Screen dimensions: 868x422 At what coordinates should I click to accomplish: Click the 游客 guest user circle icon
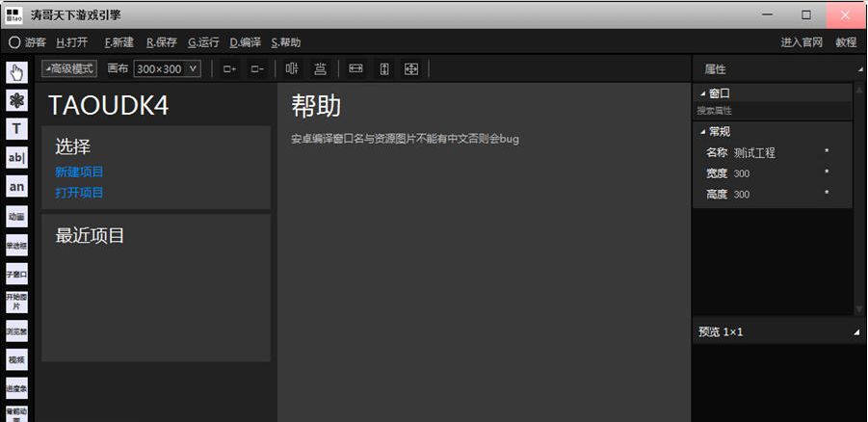click(x=14, y=42)
